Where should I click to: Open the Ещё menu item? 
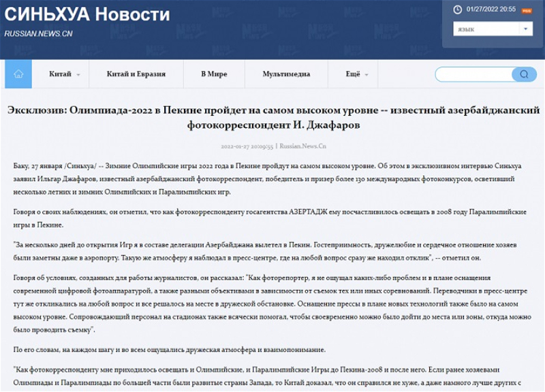tap(353, 74)
